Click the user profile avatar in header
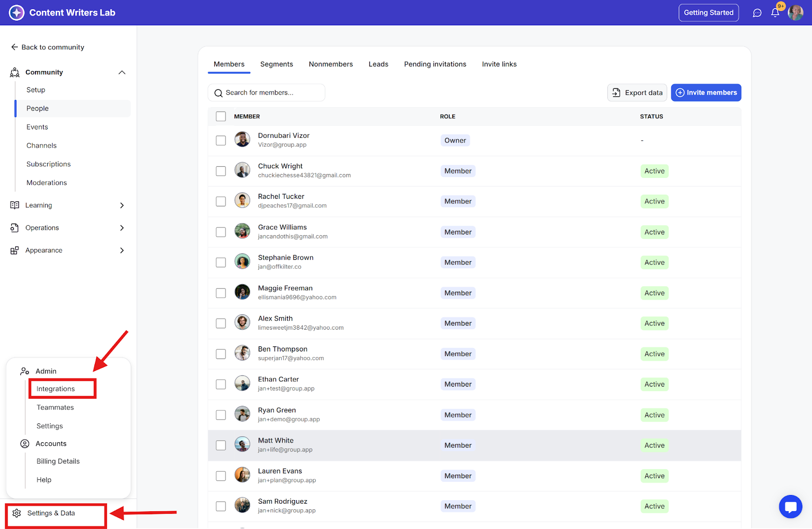Viewport: 812px width, 529px height. click(795, 13)
